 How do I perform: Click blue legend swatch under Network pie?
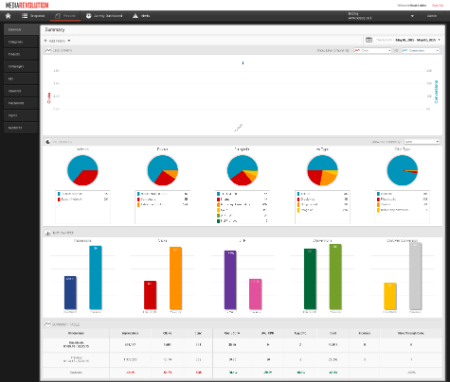(59, 194)
